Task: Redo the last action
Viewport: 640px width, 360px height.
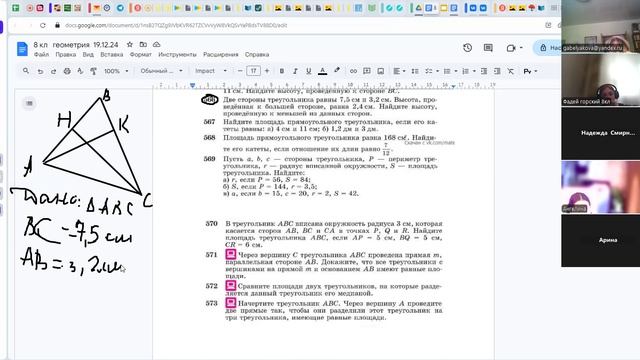Action: point(53,71)
